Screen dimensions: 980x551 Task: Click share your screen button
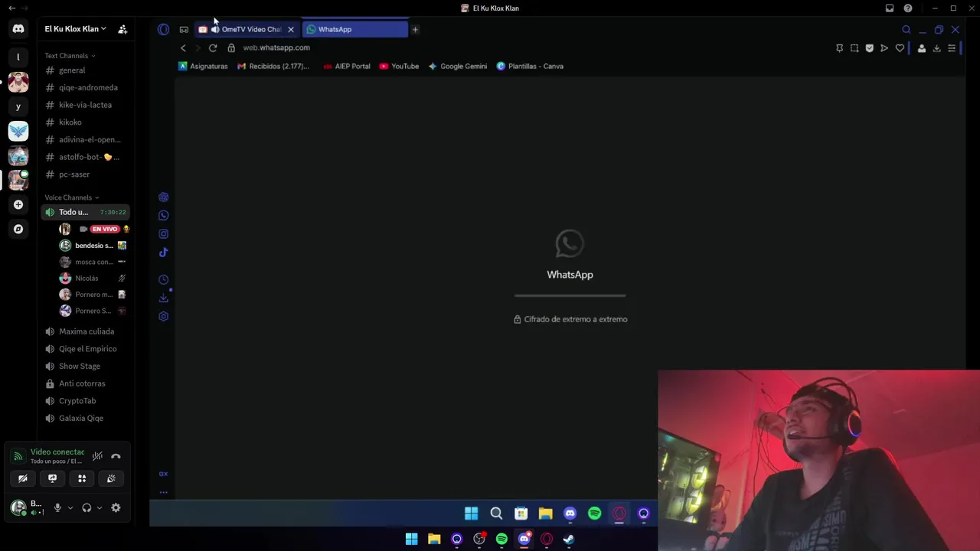(52, 478)
